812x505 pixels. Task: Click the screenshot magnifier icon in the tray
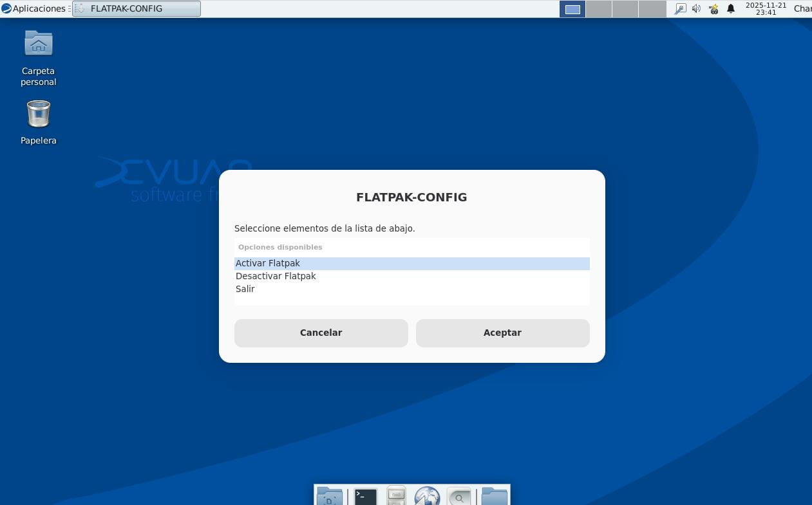coord(680,8)
